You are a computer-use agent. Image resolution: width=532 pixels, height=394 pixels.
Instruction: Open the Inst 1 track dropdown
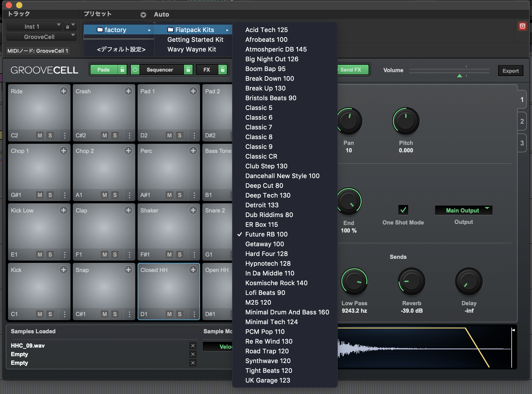pyautogui.click(x=34, y=26)
